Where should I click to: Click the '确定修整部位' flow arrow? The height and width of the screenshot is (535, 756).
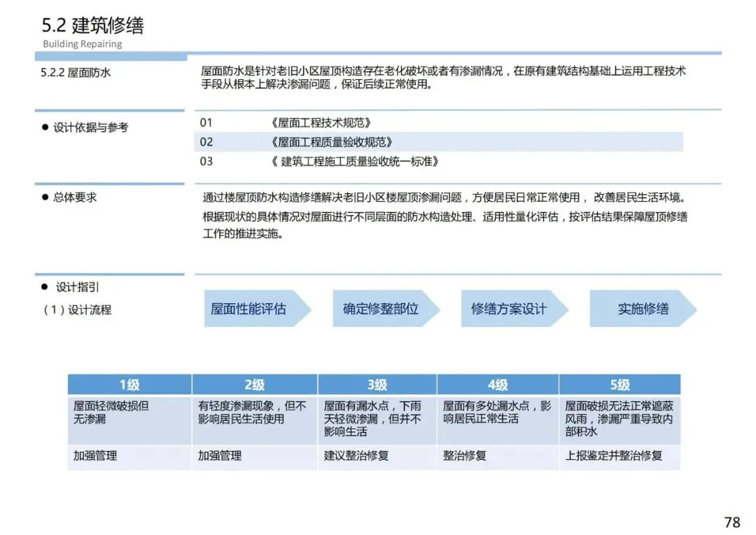[x=386, y=309]
